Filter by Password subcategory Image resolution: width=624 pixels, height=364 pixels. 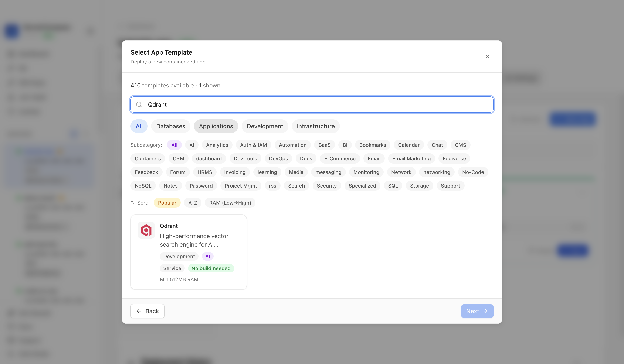(201, 186)
